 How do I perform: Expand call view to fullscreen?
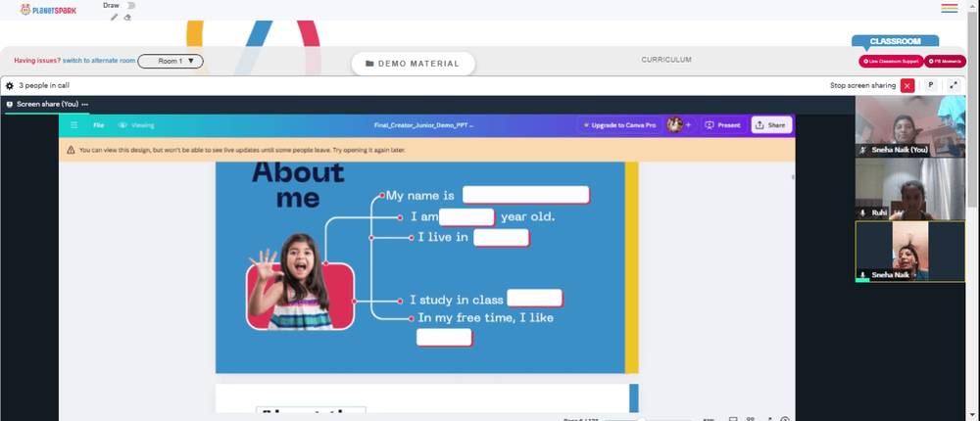point(954,85)
